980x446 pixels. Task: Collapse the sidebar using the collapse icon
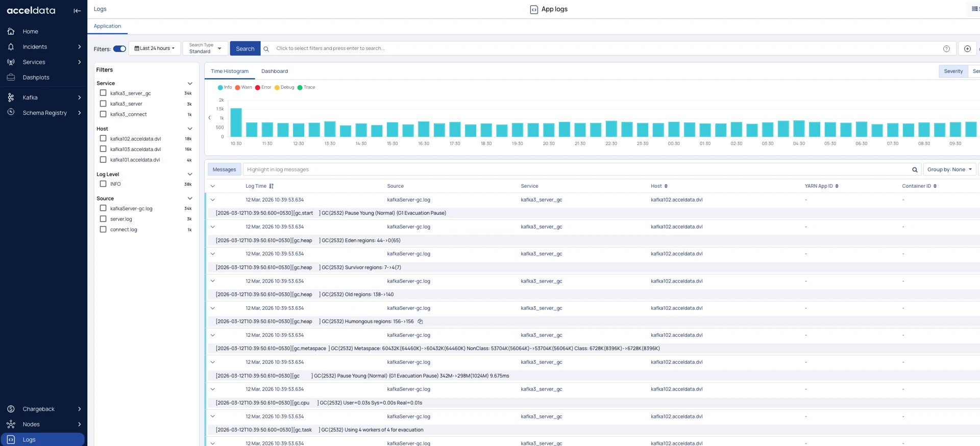pos(77,11)
